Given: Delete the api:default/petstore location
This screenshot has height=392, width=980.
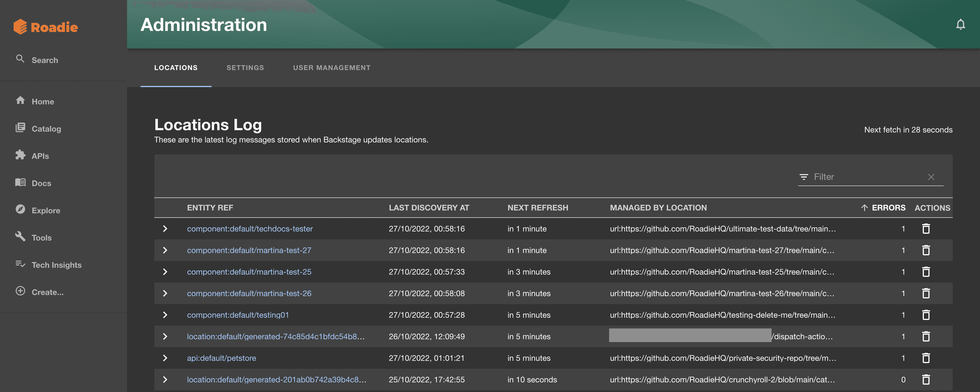Looking at the screenshot, I should 926,358.
